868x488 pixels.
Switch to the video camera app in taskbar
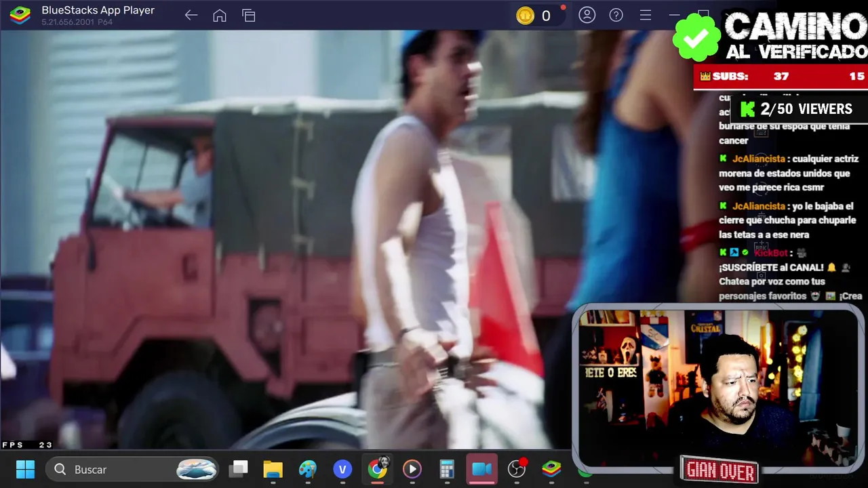481,469
